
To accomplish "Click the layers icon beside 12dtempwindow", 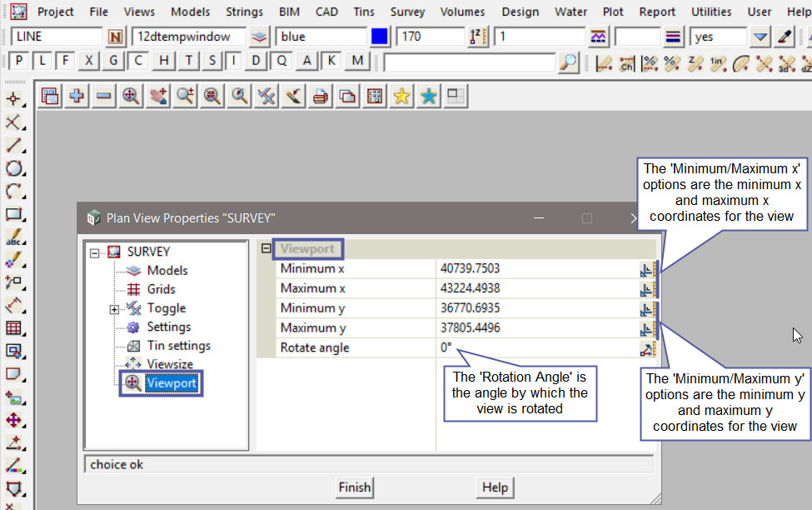I will tap(260, 37).
